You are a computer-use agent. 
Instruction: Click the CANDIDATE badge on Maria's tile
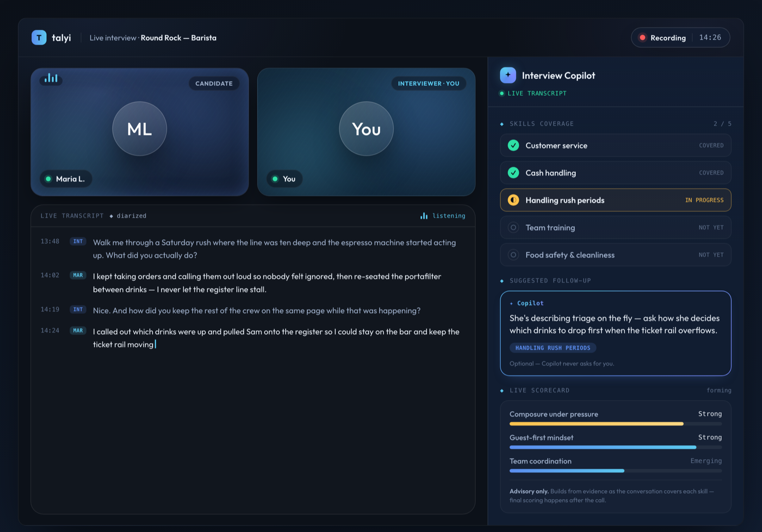click(214, 83)
